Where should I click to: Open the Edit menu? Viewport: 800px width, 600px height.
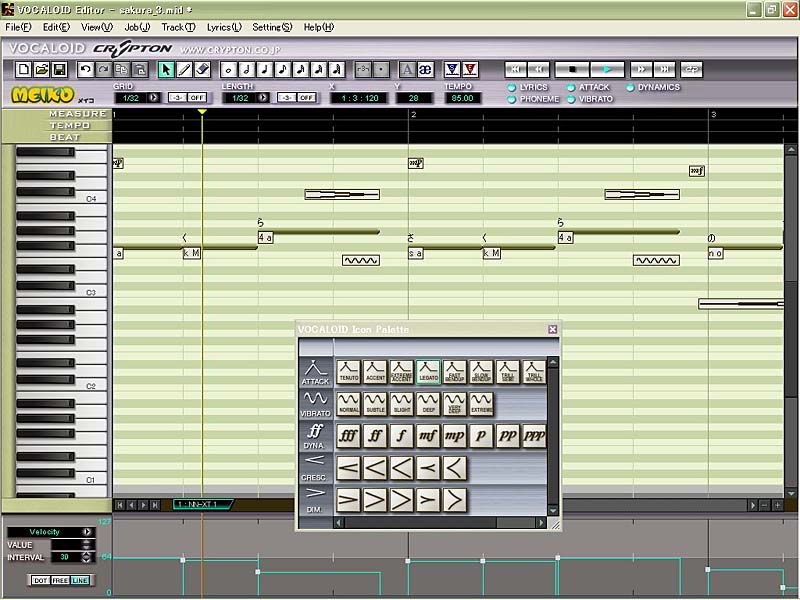[x=56, y=27]
